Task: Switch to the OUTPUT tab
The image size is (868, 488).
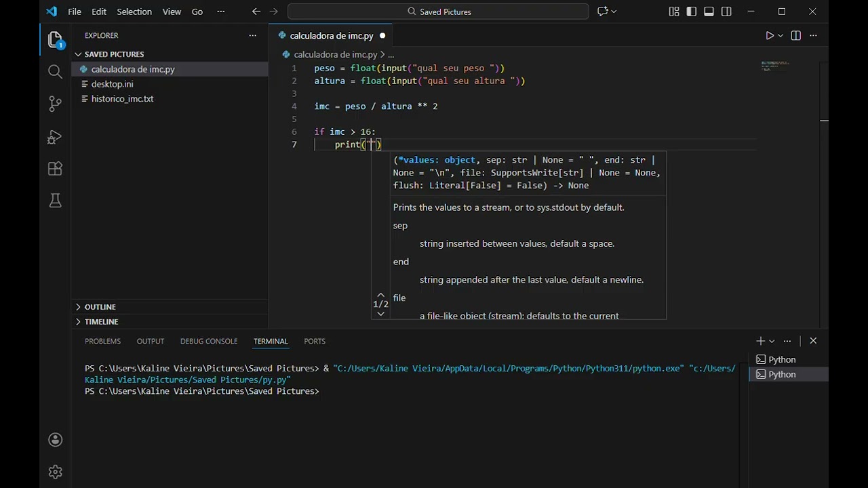Action: point(151,341)
